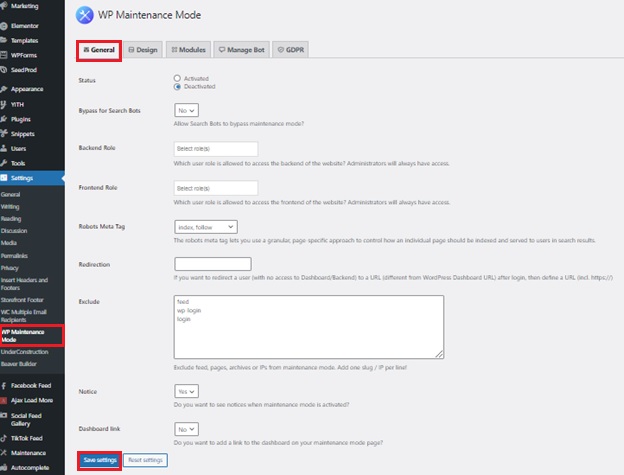The height and width of the screenshot is (475, 624).
Task: Click the Redirection URL input field
Action: 213,264
